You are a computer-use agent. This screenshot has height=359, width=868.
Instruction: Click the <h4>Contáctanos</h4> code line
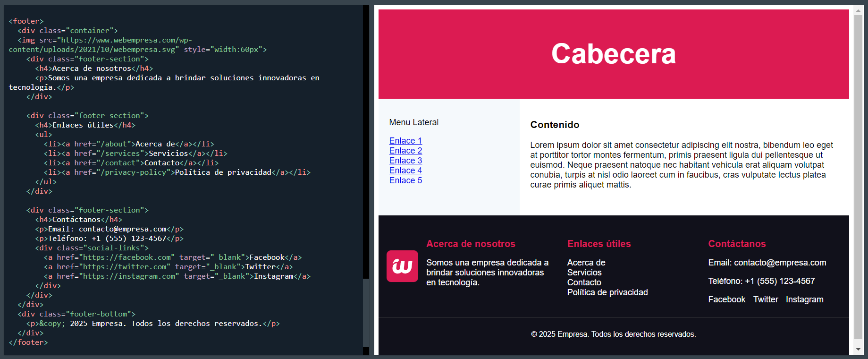(x=78, y=220)
